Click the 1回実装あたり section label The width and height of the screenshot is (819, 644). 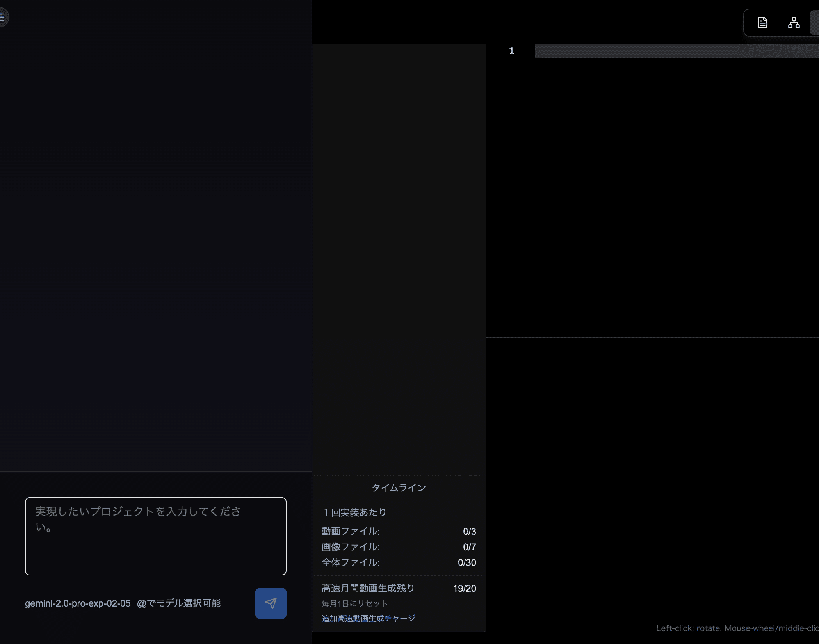(x=354, y=512)
